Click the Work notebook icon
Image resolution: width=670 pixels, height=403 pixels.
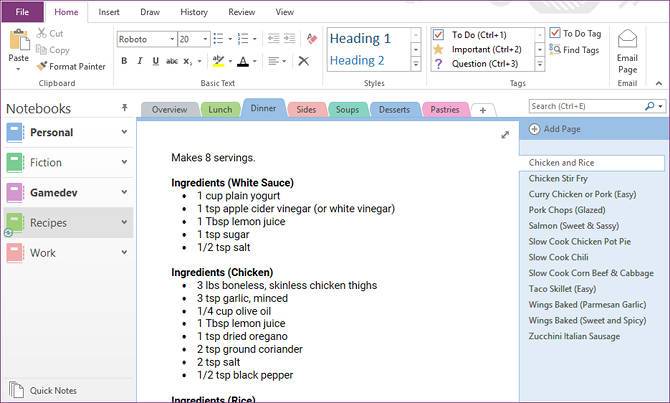click(x=15, y=253)
